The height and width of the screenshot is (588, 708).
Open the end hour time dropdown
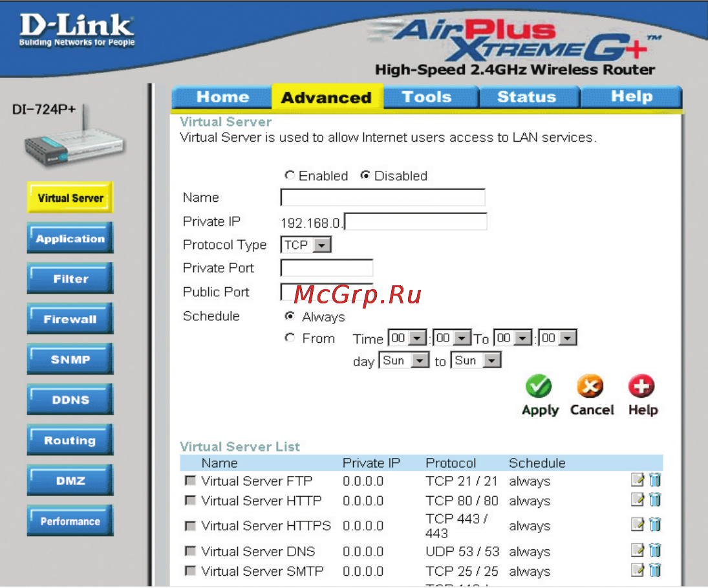[x=513, y=338]
